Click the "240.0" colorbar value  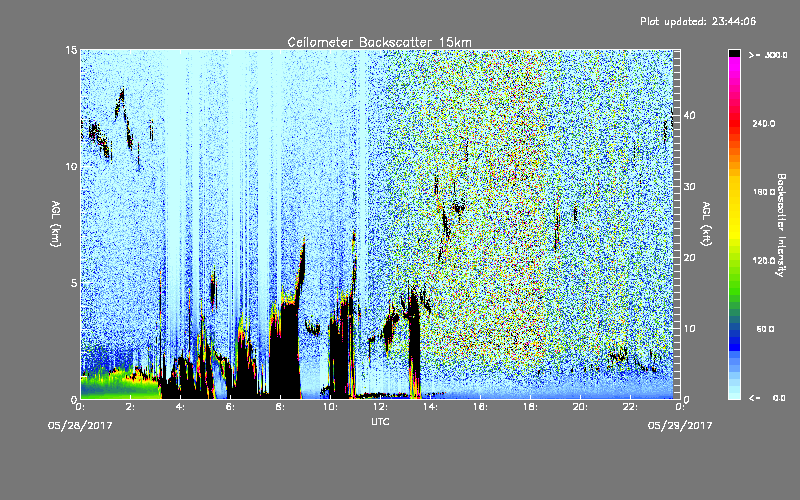pos(764,124)
